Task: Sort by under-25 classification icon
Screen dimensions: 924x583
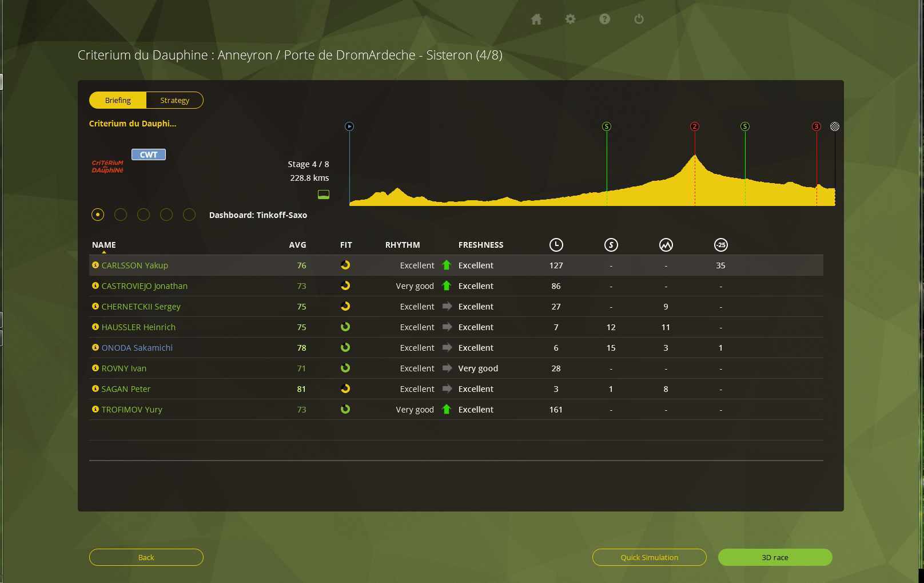Action: pyautogui.click(x=721, y=245)
